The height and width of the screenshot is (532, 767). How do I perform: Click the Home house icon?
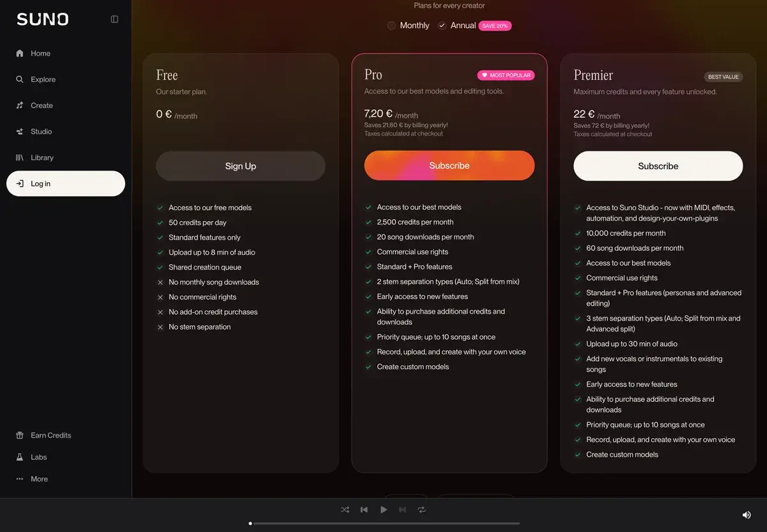tap(19, 54)
